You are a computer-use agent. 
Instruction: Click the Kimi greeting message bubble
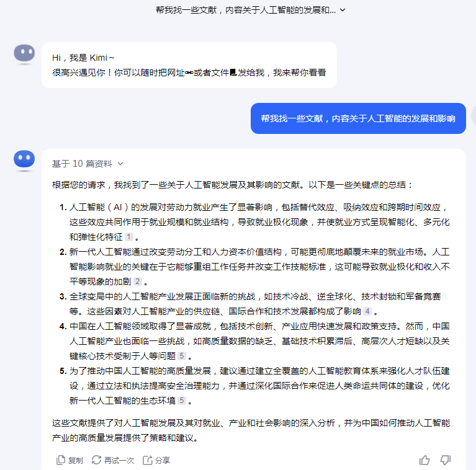(x=189, y=65)
